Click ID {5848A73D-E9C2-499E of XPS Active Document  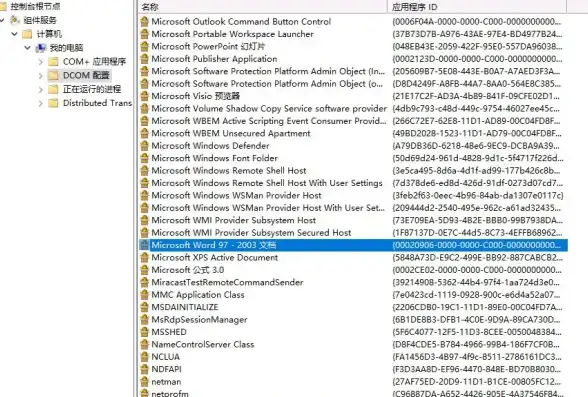[477, 257]
